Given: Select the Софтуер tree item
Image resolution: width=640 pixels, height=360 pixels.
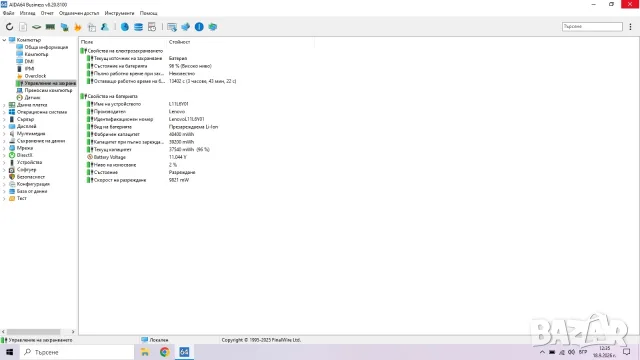Looking at the screenshot, I should coord(26,169).
